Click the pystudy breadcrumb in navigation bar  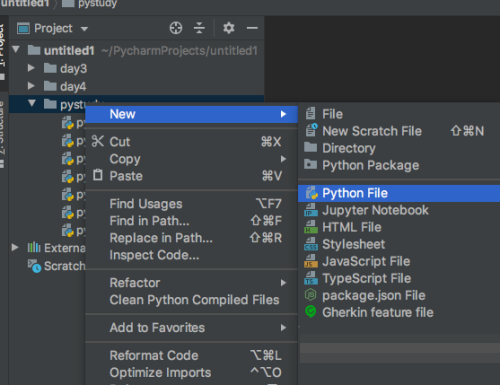pos(97,4)
